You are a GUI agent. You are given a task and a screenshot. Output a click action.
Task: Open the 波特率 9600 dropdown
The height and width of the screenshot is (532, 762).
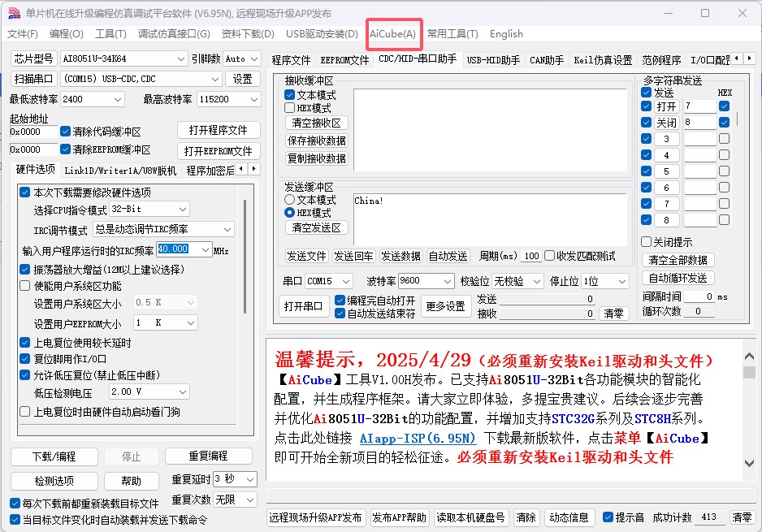point(426,281)
